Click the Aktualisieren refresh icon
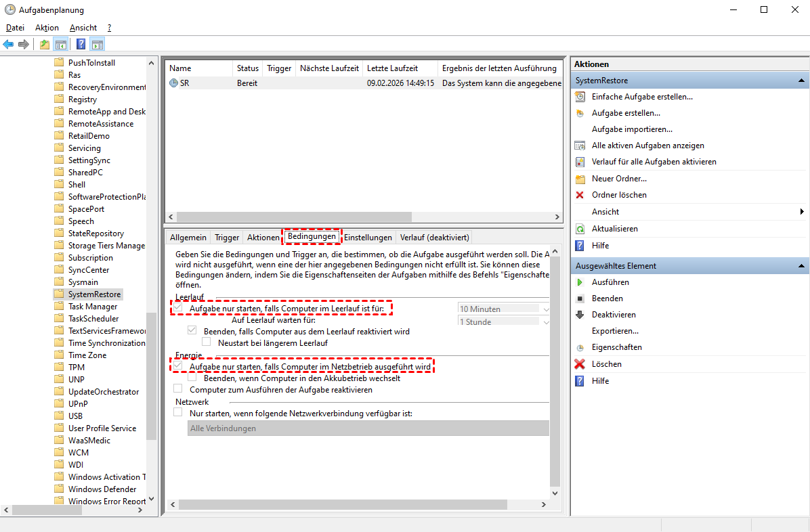 click(x=580, y=229)
